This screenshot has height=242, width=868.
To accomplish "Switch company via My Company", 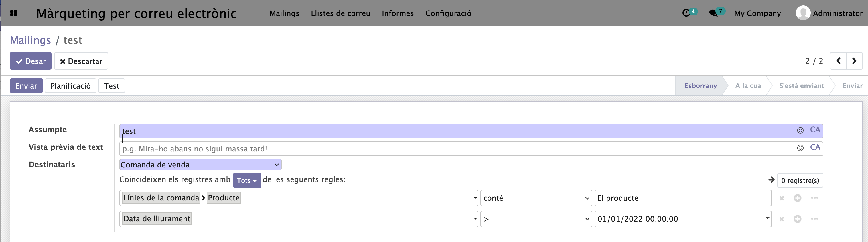I will pyautogui.click(x=757, y=13).
